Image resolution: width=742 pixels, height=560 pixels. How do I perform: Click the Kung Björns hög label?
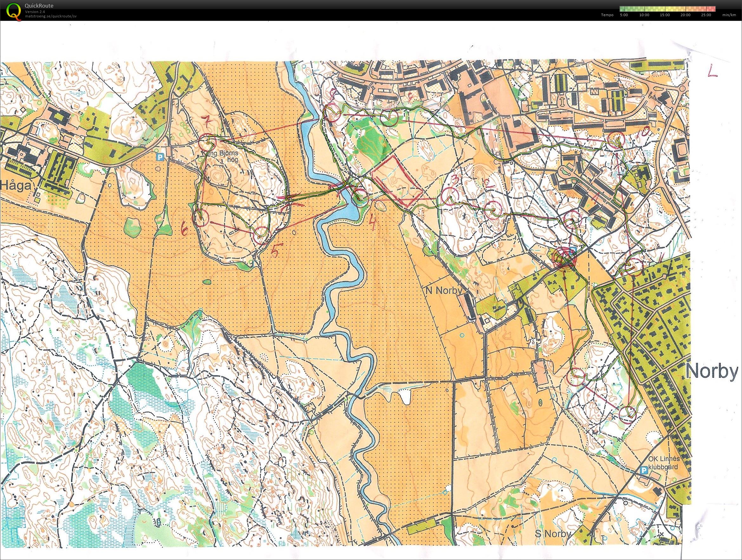[220, 157]
